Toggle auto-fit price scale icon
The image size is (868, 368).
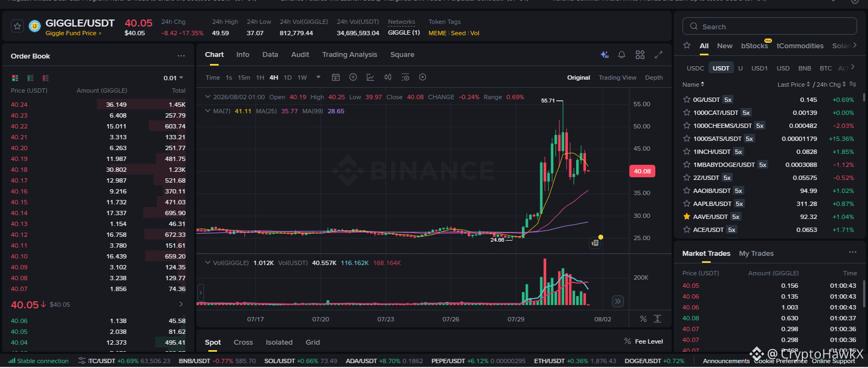658,319
